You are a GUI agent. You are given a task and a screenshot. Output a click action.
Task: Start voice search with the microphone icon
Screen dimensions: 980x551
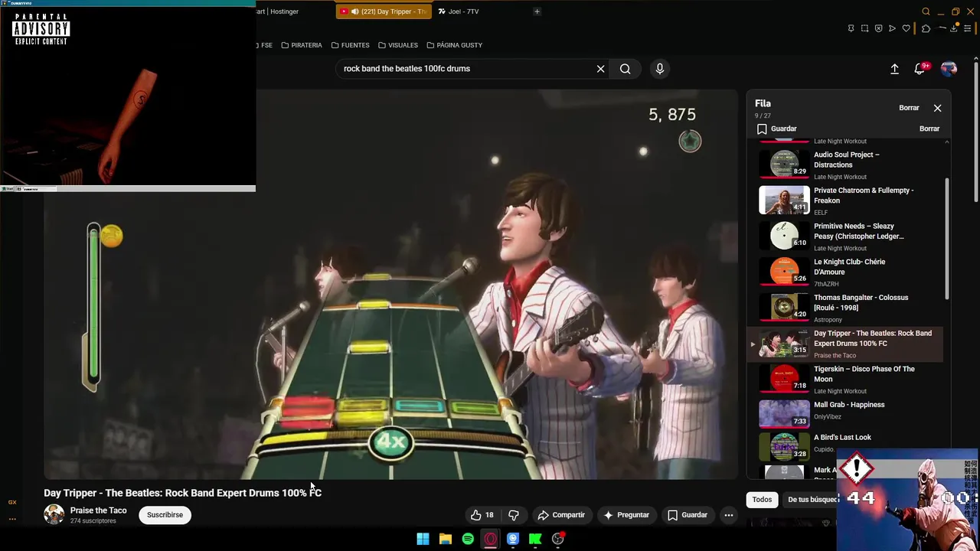(x=660, y=69)
